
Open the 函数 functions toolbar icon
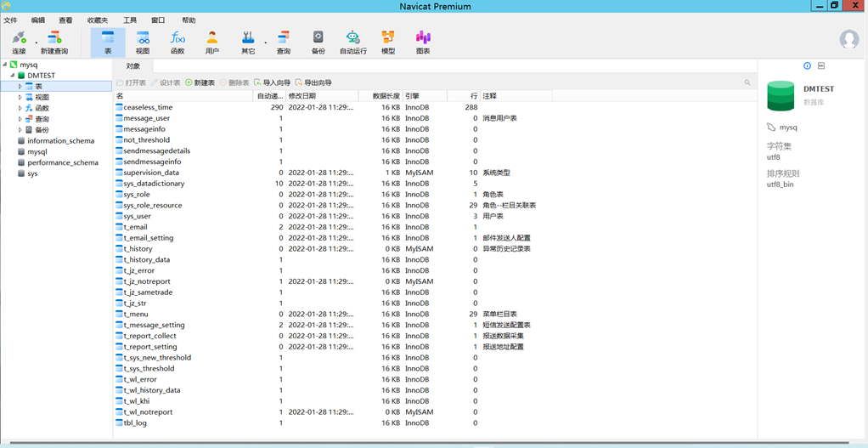[x=178, y=43]
